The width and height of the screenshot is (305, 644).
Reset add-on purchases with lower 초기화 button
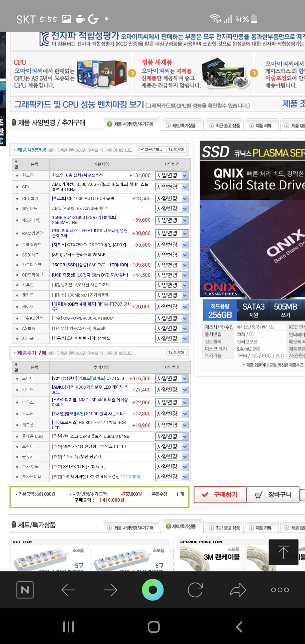176,353
